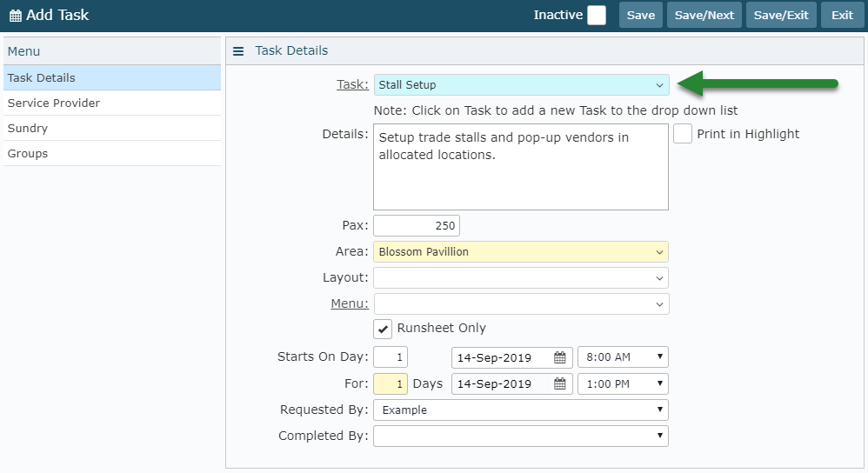Click the note about adding a new Task
868x473 pixels.
pos(555,110)
